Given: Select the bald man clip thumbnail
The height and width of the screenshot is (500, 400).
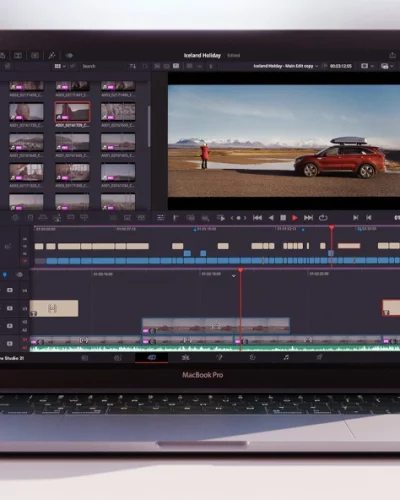Looking at the screenshot, I should tap(26, 112).
